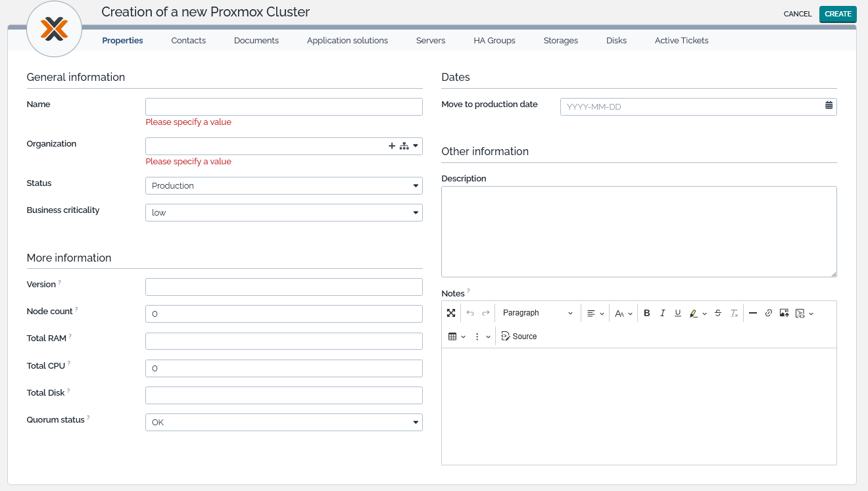Open the Quorum status dropdown
The width and height of the screenshot is (868, 491).
click(x=283, y=422)
